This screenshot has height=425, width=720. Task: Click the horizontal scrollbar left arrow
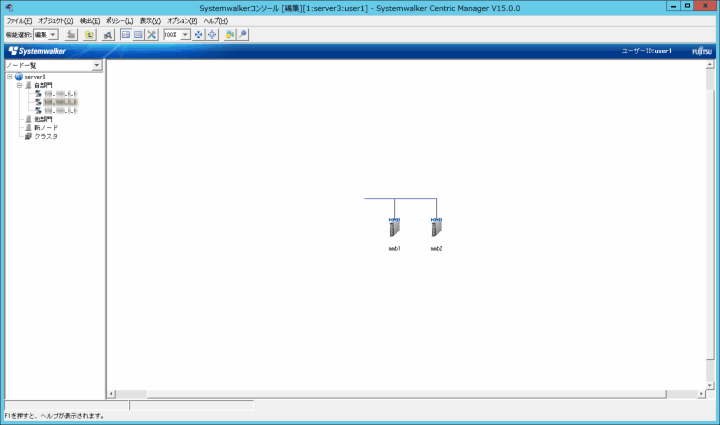coord(111,394)
